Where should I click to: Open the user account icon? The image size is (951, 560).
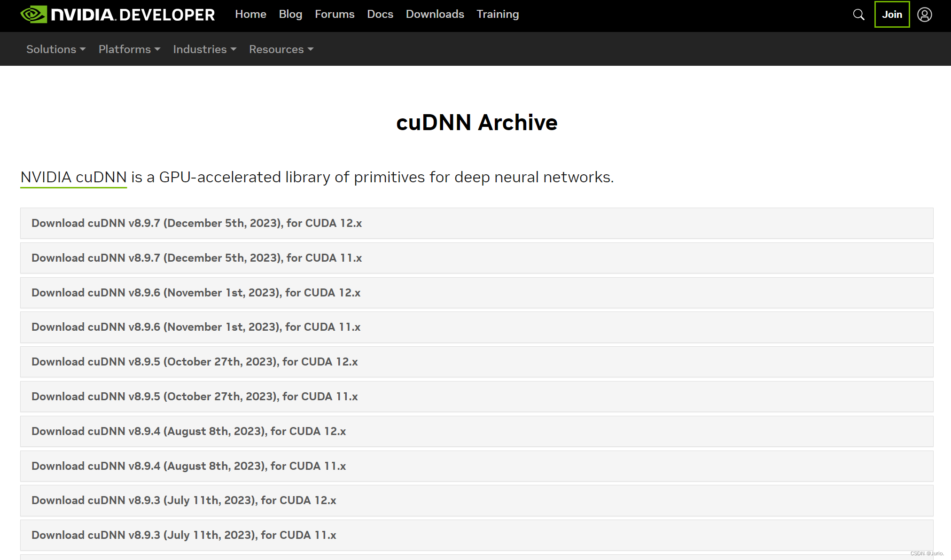point(924,15)
